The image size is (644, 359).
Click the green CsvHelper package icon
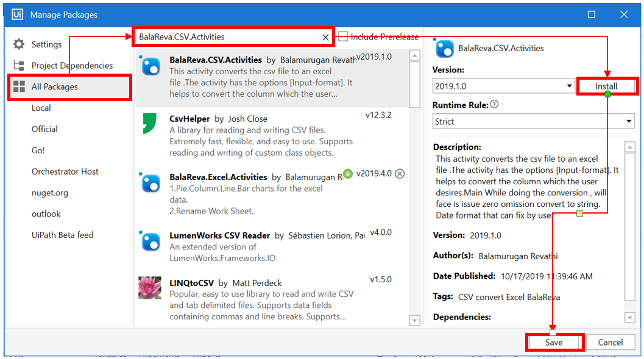click(x=149, y=124)
